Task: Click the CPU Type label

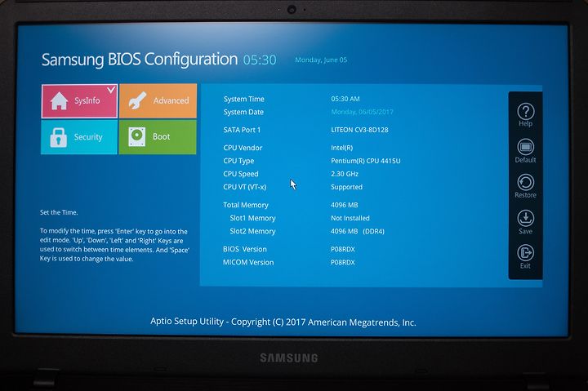Action: tap(238, 161)
